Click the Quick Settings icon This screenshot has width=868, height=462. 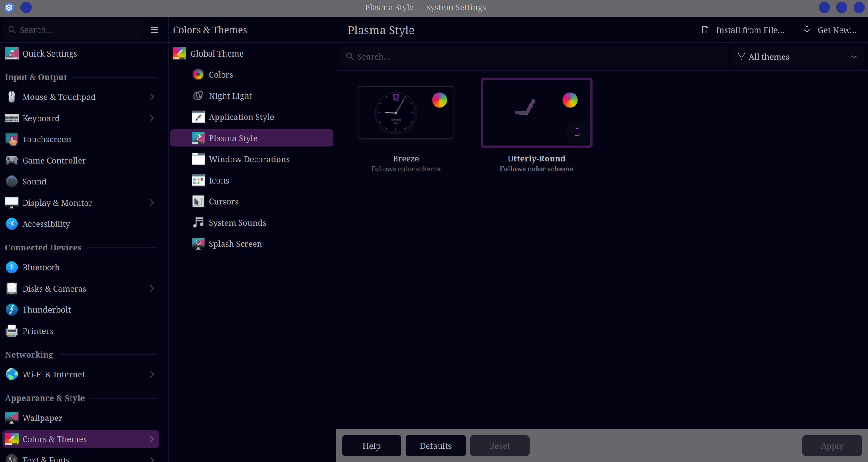coord(12,53)
